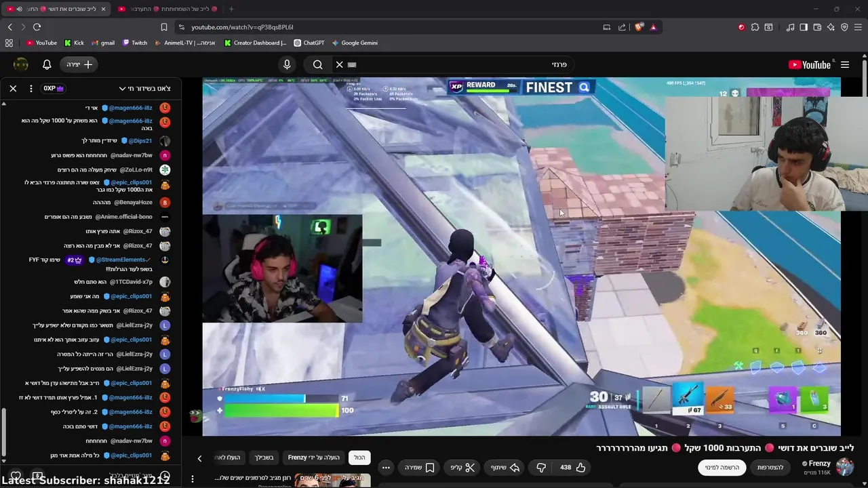Switch to the second browser tab
The width and height of the screenshot is (868, 488).
(167, 9)
